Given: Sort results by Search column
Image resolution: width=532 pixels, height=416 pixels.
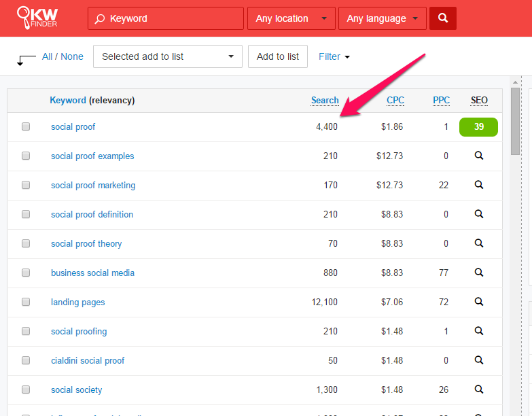Looking at the screenshot, I should point(325,100).
